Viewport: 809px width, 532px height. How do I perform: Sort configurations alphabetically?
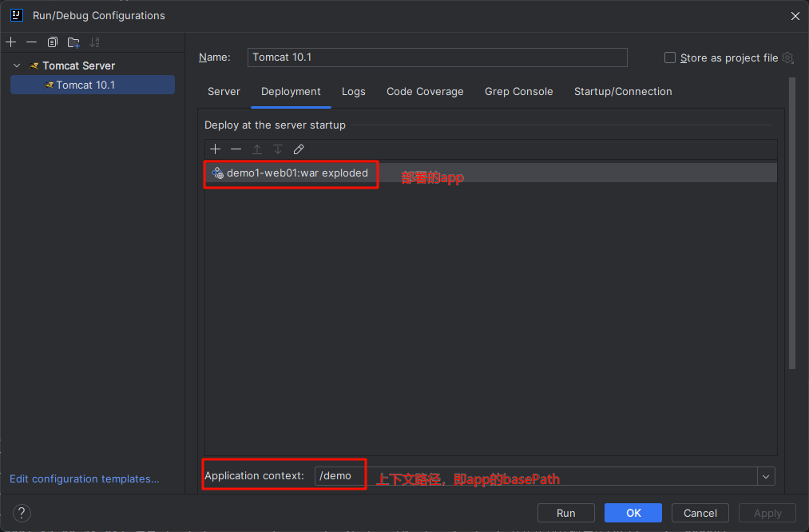click(94, 42)
